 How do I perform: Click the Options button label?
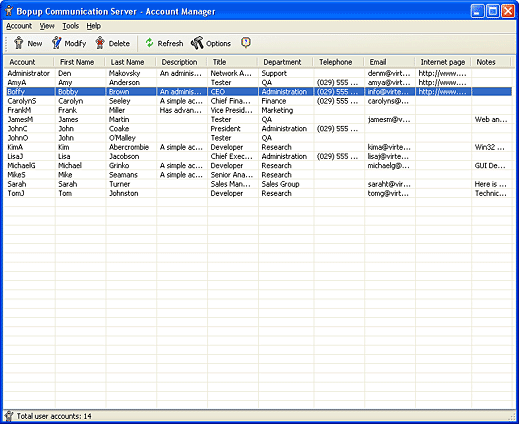tap(218, 44)
